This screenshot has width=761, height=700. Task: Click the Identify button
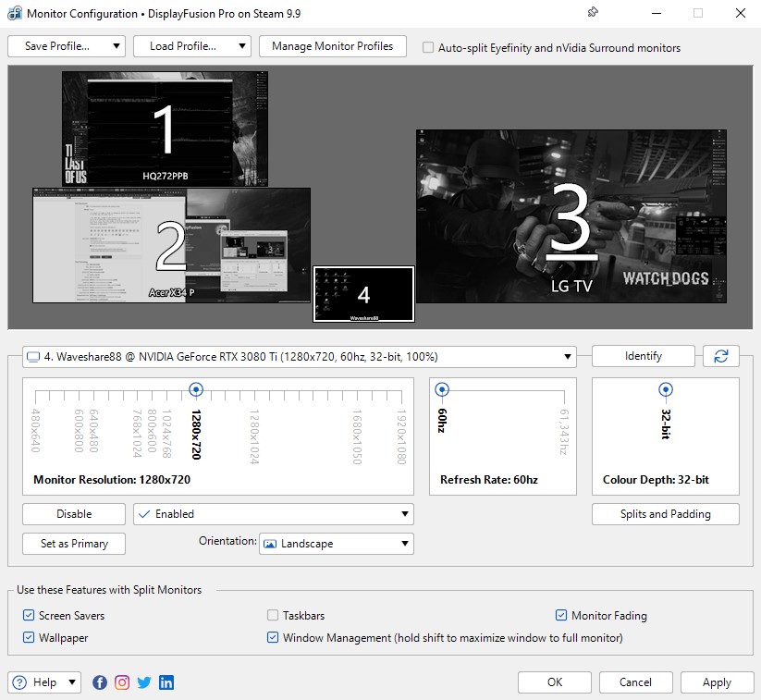coord(643,356)
